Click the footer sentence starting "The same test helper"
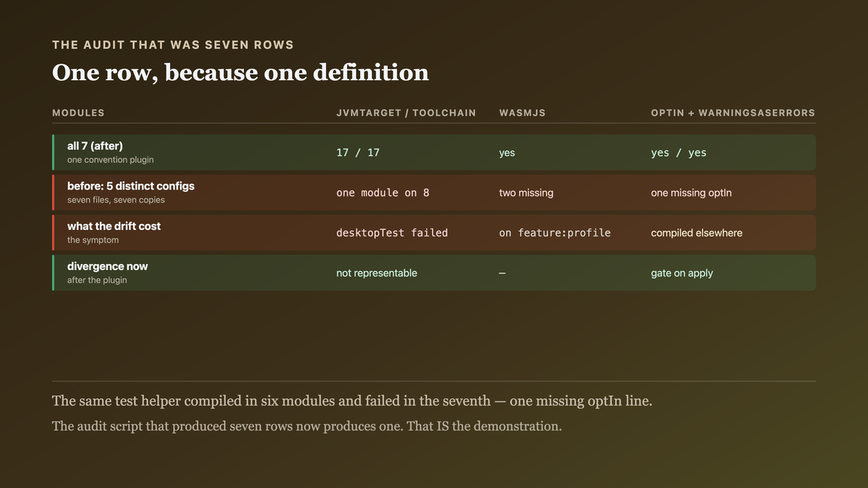Screen dimensions: 868x488 [352, 401]
